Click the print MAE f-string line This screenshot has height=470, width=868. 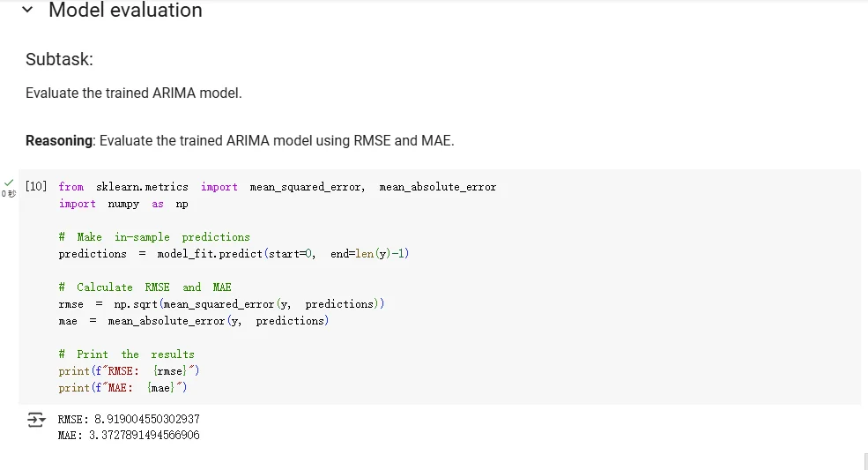(x=122, y=388)
